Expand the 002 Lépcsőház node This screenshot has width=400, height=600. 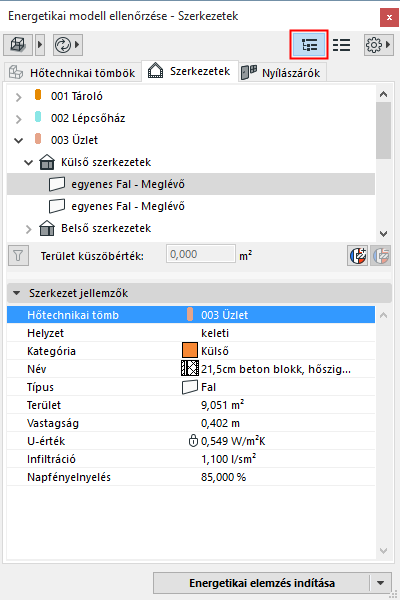click(x=18, y=119)
